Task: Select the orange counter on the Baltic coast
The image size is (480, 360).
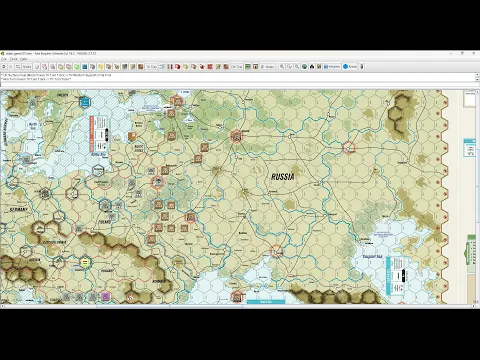Action: pyautogui.click(x=132, y=136)
